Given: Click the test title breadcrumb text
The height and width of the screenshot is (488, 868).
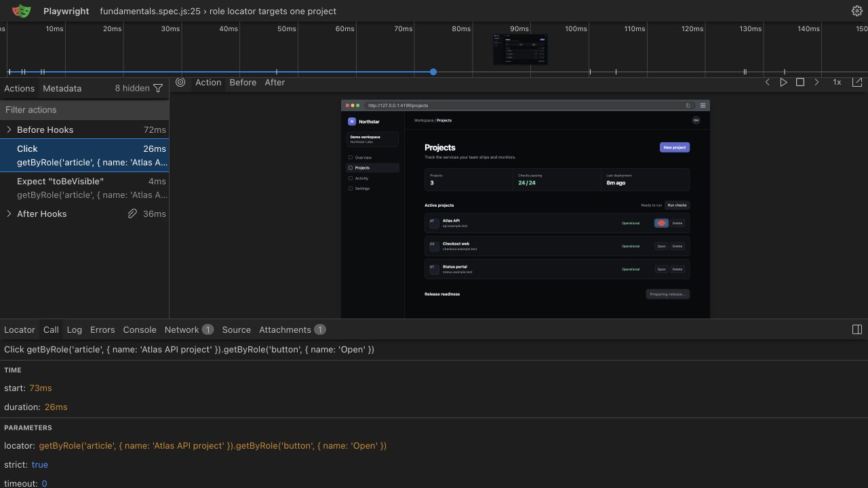Looking at the screenshot, I should point(218,11).
